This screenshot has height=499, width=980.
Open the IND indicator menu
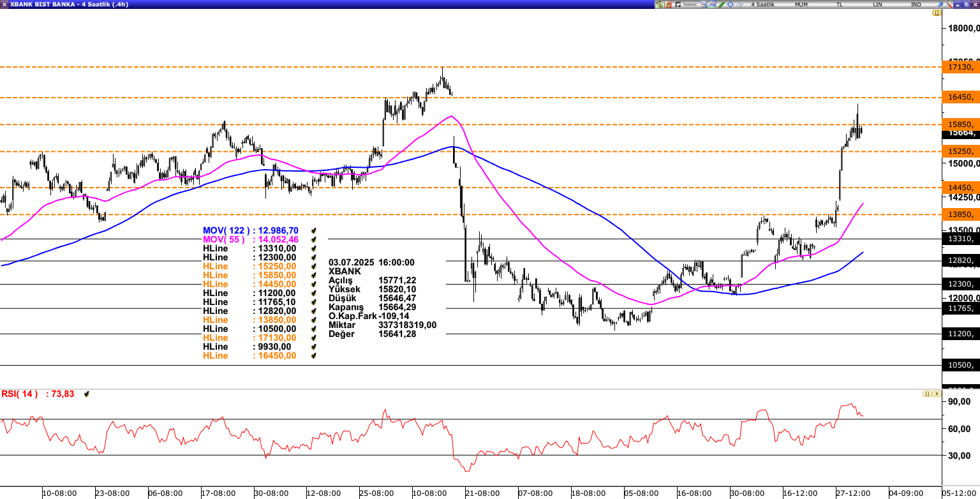(916, 4)
